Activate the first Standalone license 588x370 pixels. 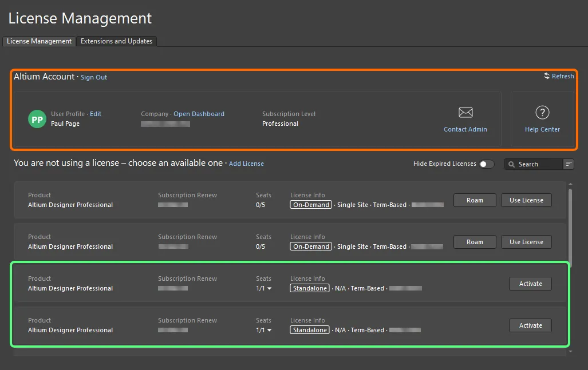(530, 284)
